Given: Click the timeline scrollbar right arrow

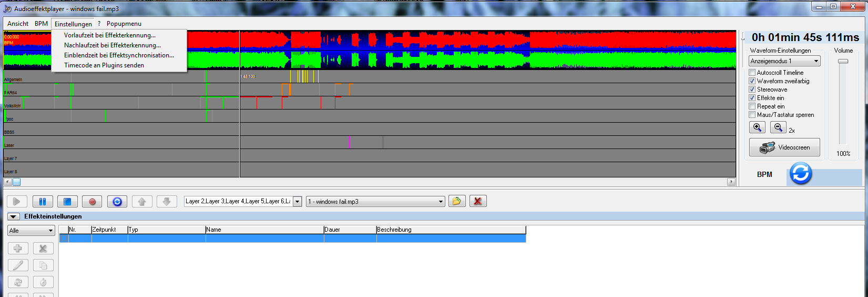Looking at the screenshot, I should tap(731, 182).
